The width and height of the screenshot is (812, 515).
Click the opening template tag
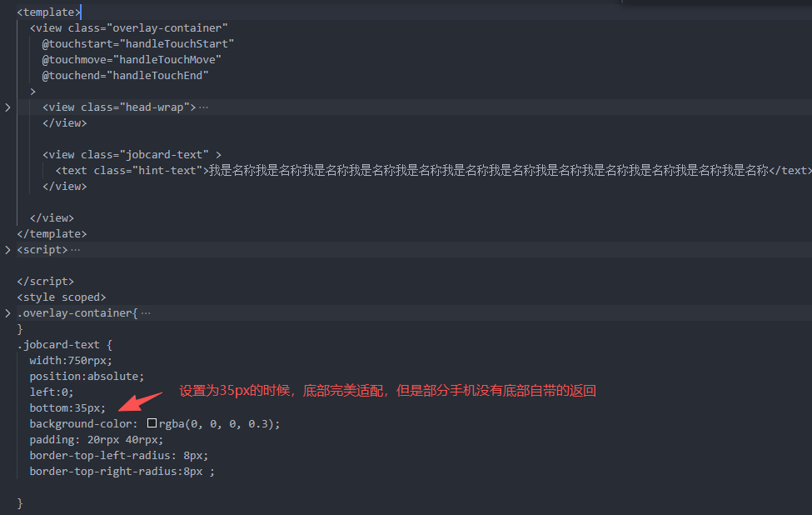[48, 12]
